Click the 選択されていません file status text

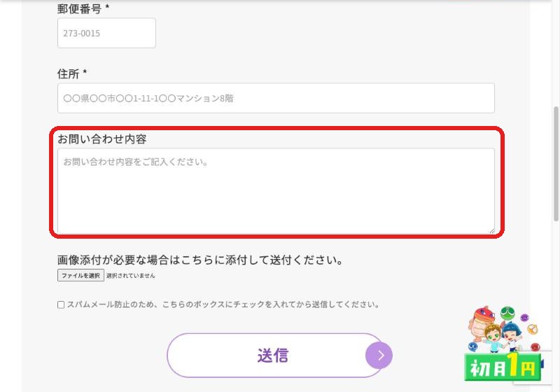click(x=131, y=276)
